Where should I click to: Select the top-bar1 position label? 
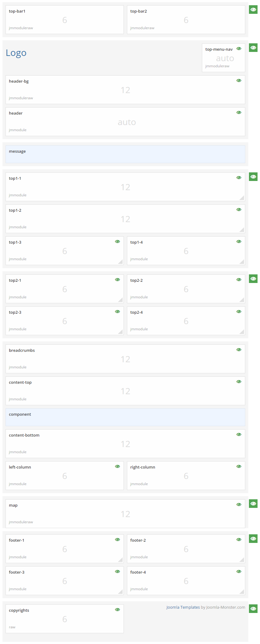pyautogui.click(x=17, y=11)
